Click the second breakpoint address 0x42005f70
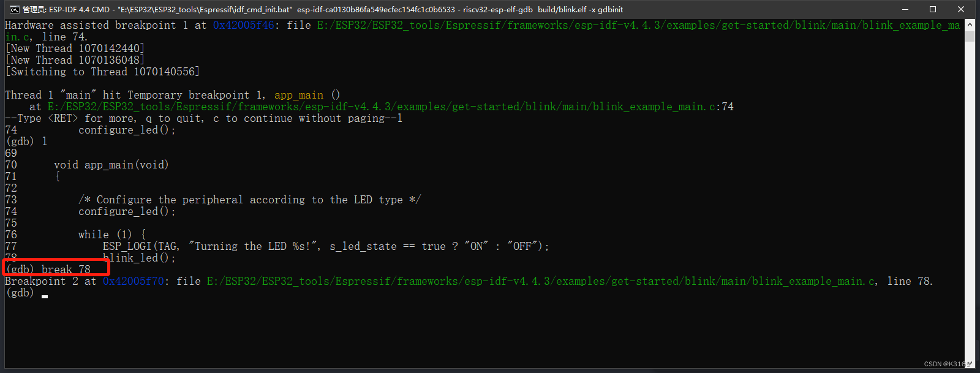The width and height of the screenshot is (980, 373). point(133,281)
